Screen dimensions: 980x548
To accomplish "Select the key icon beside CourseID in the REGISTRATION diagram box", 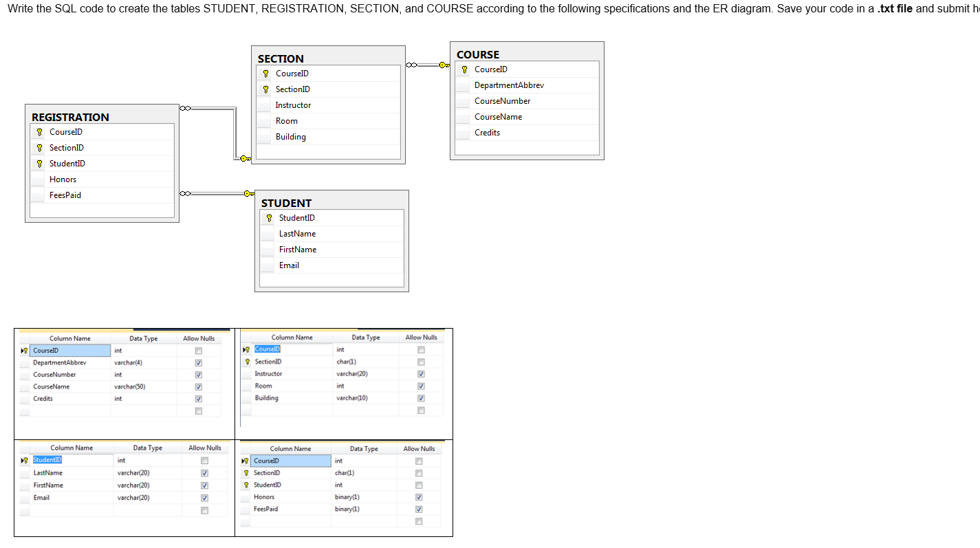I will point(40,132).
